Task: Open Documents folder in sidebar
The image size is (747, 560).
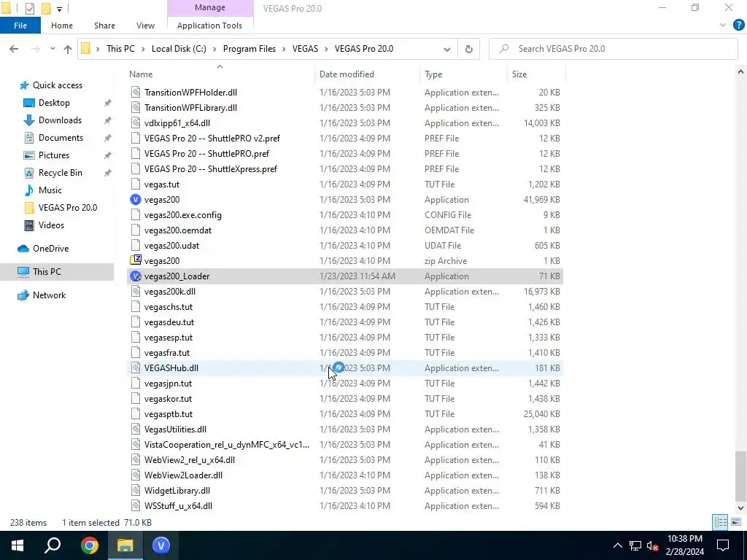Action: tap(61, 138)
